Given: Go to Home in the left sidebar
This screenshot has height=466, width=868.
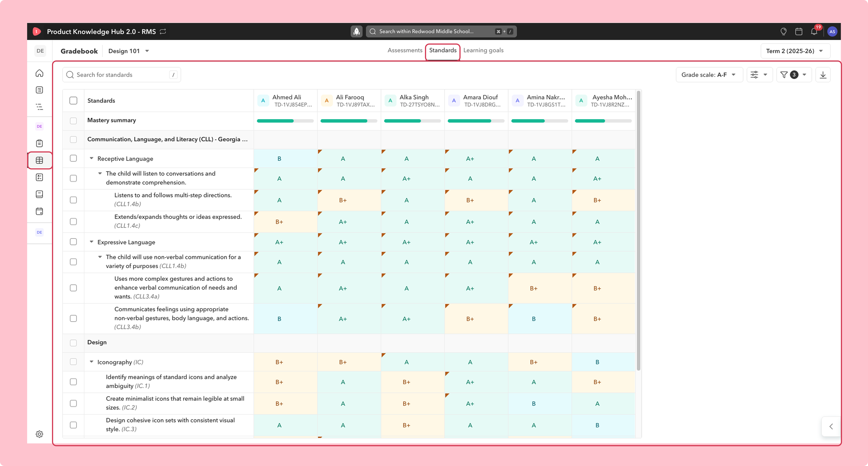Looking at the screenshot, I should tap(39, 73).
